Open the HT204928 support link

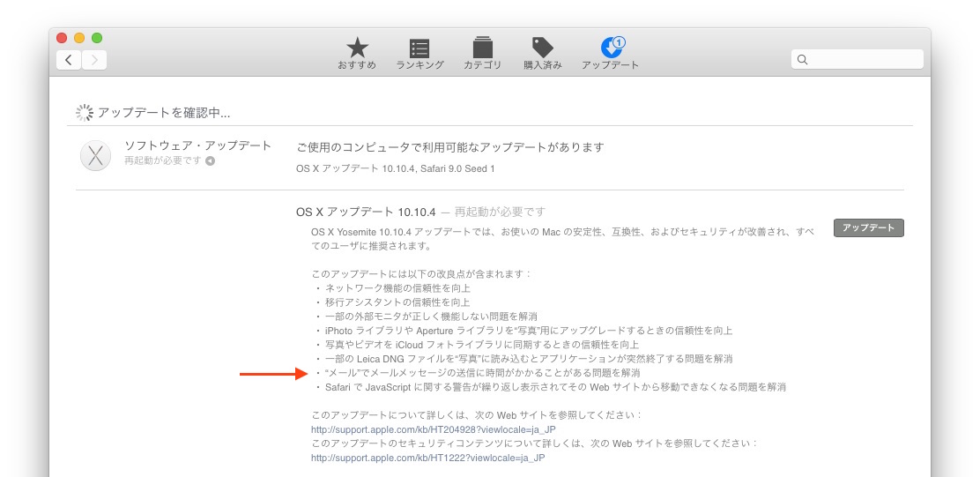[x=433, y=429]
